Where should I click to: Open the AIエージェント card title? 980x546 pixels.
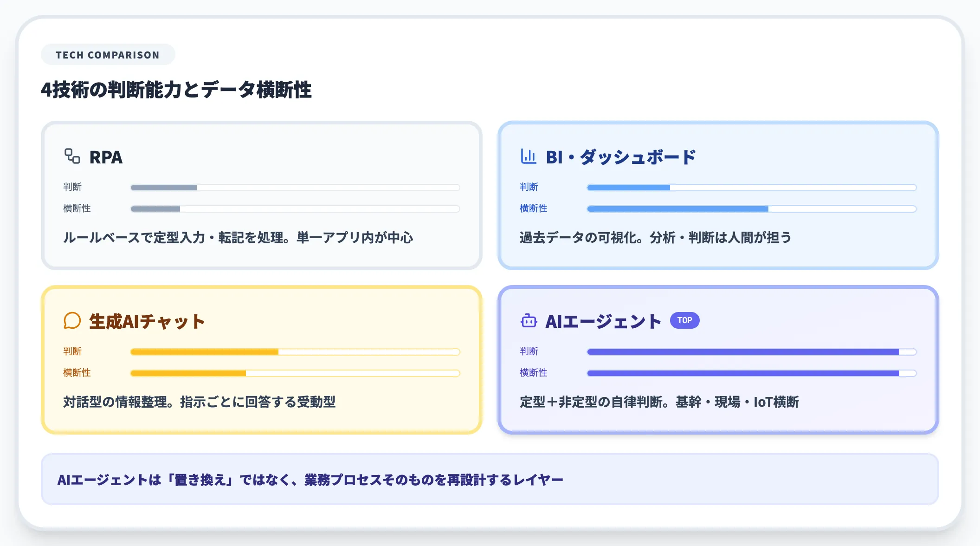(x=604, y=320)
